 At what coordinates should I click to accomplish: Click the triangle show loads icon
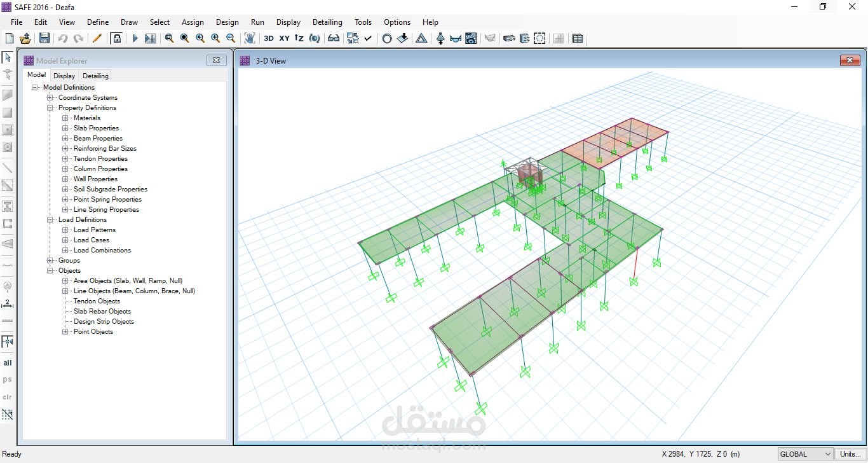(x=421, y=38)
